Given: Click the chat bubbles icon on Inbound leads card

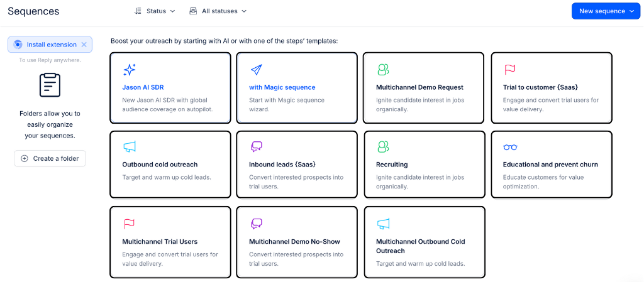Looking at the screenshot, I should click(x=257, y=147).
